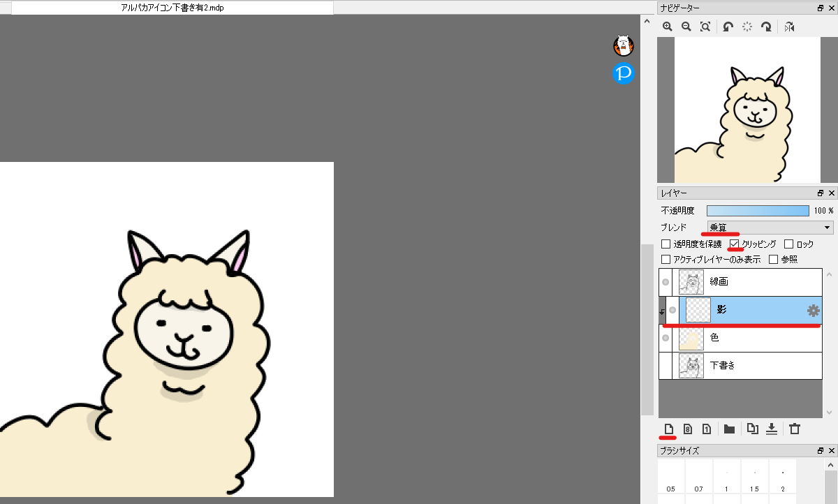Pick brush size 0.7
This screenshot has height=504, width=838.
698,475
